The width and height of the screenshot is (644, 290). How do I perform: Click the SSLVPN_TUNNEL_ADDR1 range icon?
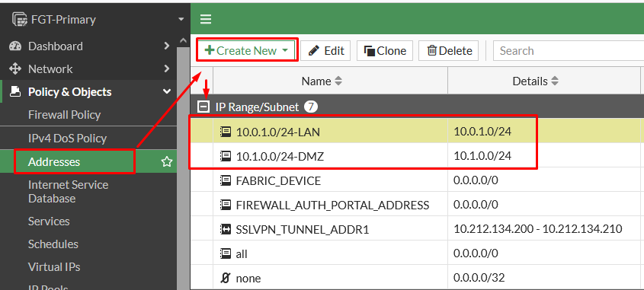pyautogui.click(x=226, y=230)
